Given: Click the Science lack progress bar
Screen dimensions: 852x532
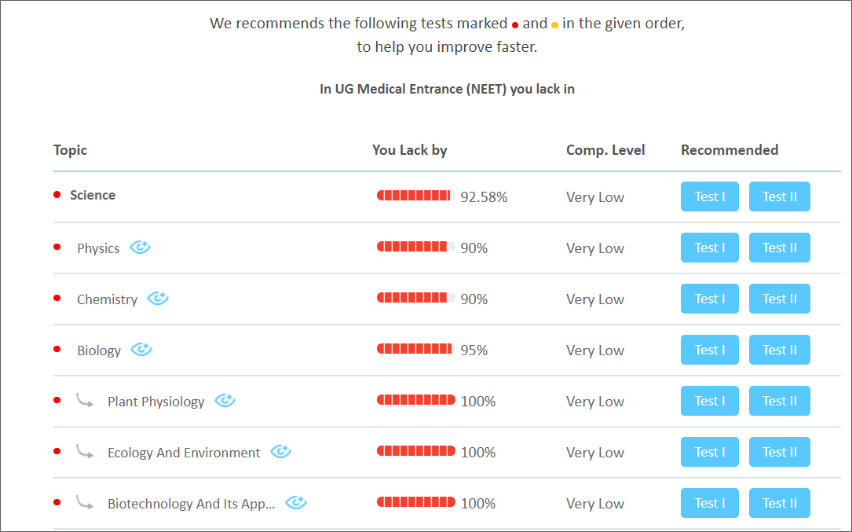Looking at the screenshot, I should click(x=415, y=196).
